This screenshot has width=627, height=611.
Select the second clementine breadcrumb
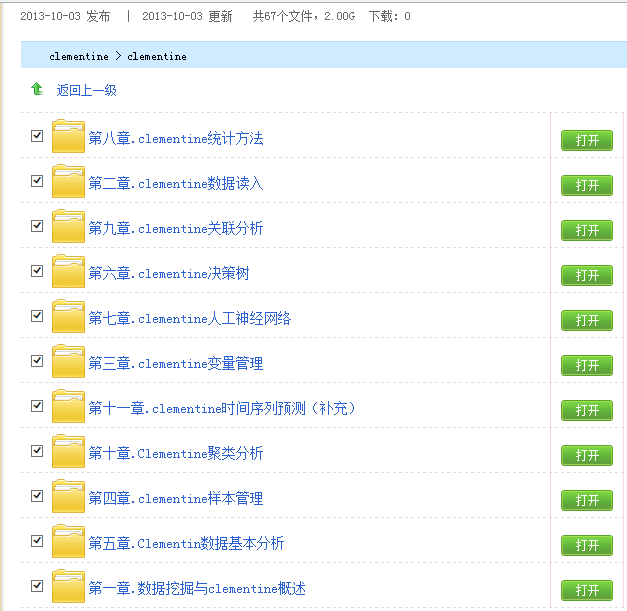click(x=157, y=56)
